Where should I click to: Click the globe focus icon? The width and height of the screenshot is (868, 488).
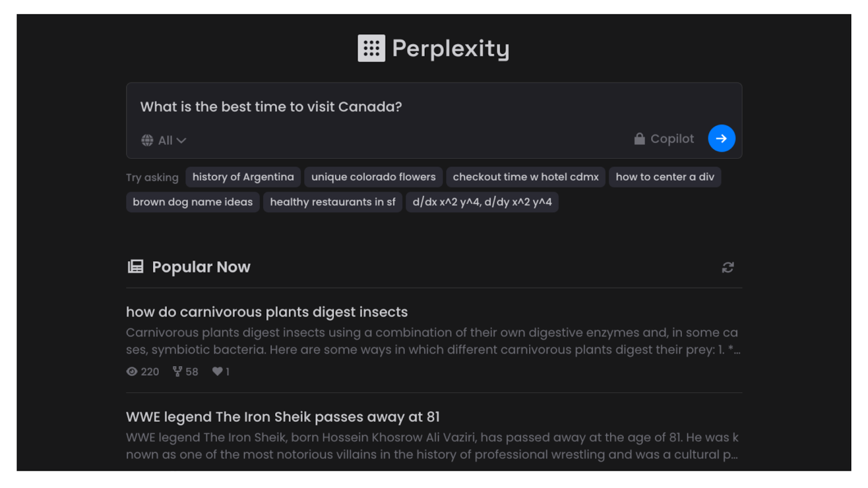tap(147, 140)
